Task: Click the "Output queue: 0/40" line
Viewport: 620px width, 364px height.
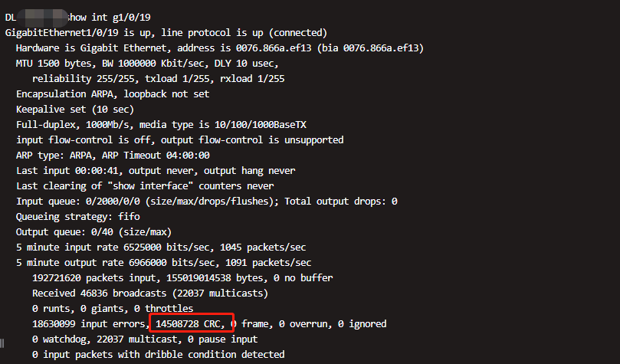Action: (x=92, y=231)
